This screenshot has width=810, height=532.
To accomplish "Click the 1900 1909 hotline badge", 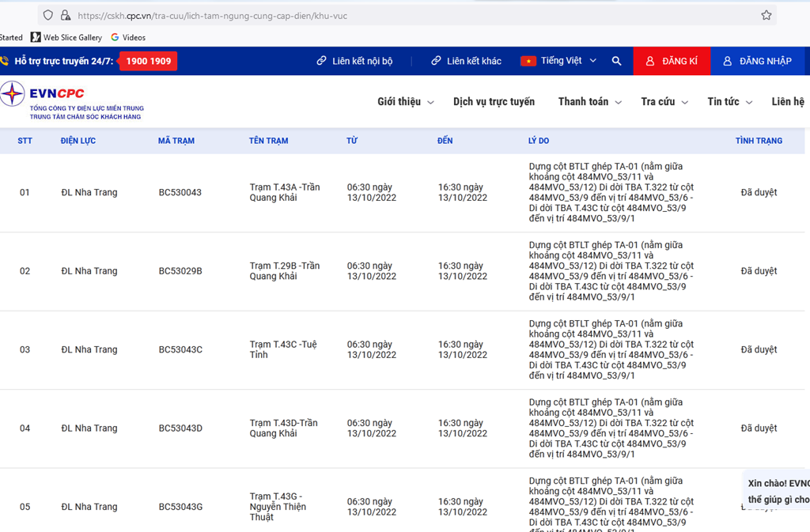I will click(x=148, y=61).
